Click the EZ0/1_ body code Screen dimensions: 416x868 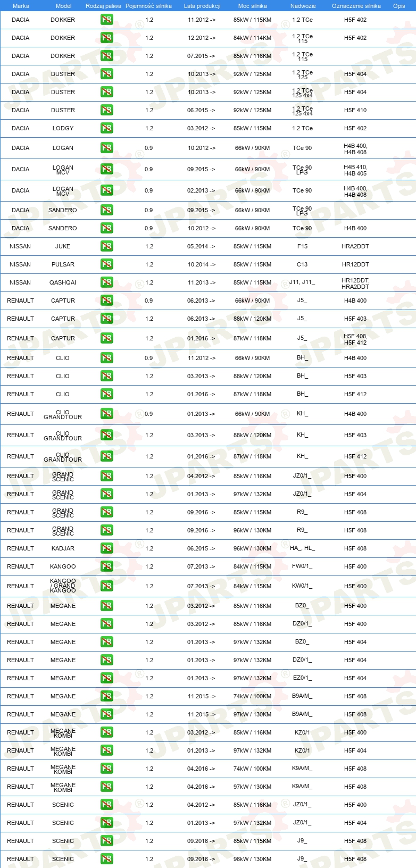pyautogui.click(x=302, y=678)
